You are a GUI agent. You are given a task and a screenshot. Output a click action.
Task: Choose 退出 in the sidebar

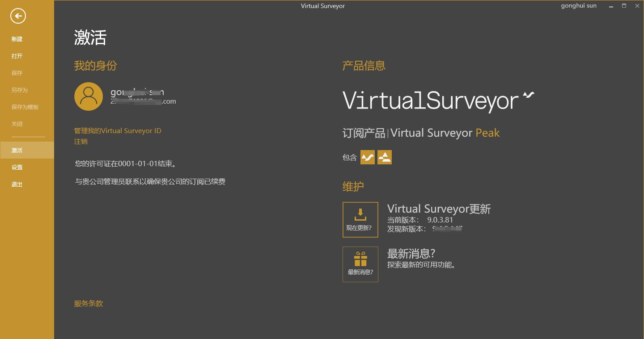click(x=17, y=184)
